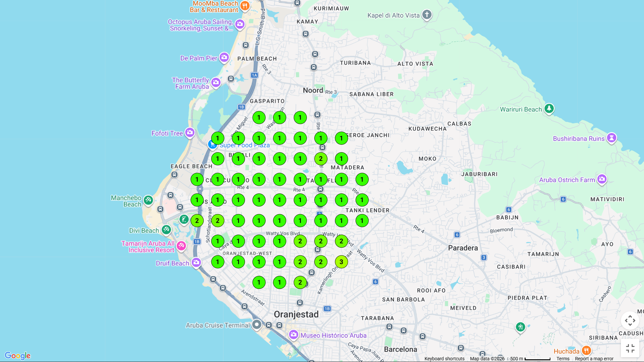
Task: Select the Bushiribana Ruins landmark icon
Action: pyautogui.click(x=611, y=138)
